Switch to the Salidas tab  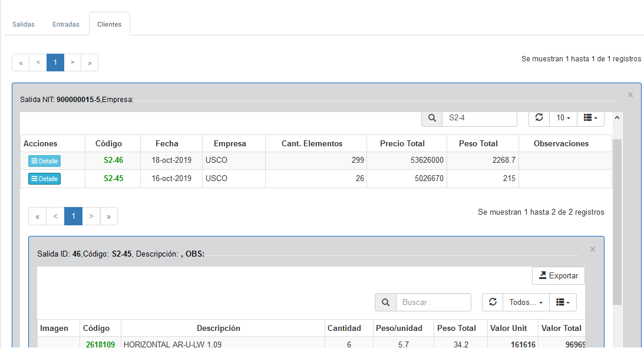click(x=24, y=24)
